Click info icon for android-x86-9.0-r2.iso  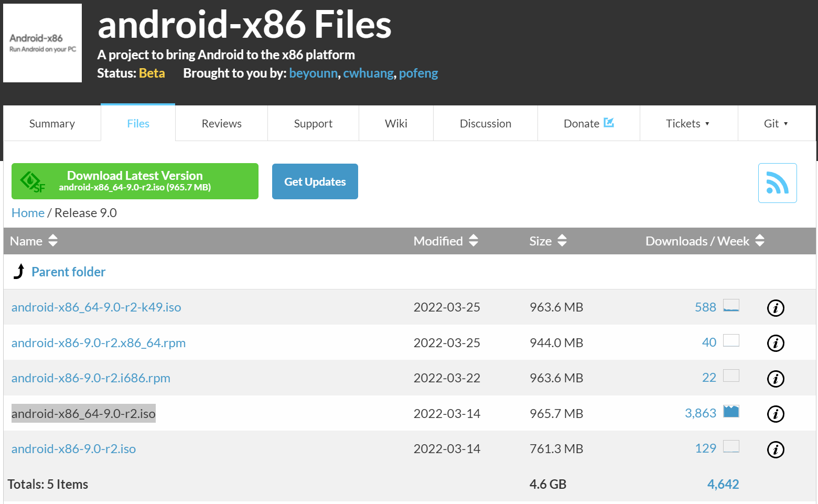tap(776, 449)
